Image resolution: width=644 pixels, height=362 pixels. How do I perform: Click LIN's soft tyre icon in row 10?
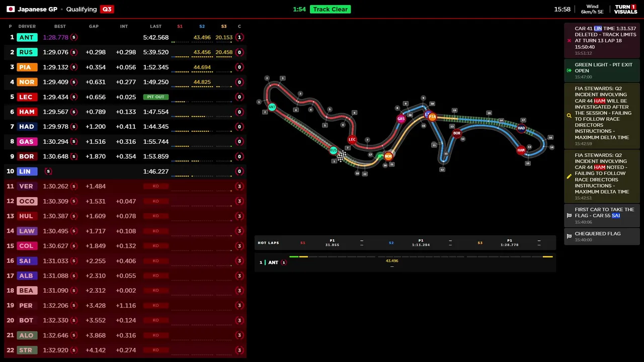(48, 171)
